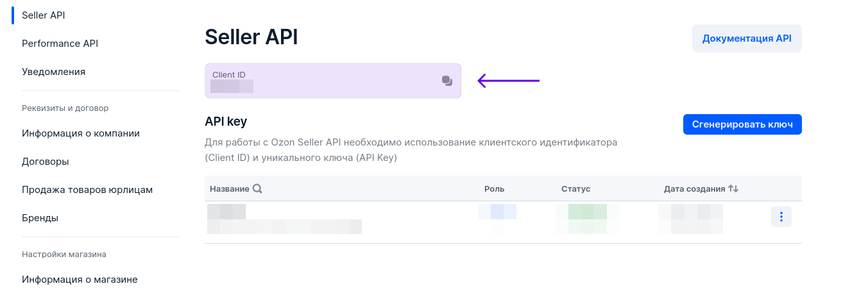Copy the Client ID with the copy icon
The height and width of the screenshot is (293, 868).
[x=447, y=81]
